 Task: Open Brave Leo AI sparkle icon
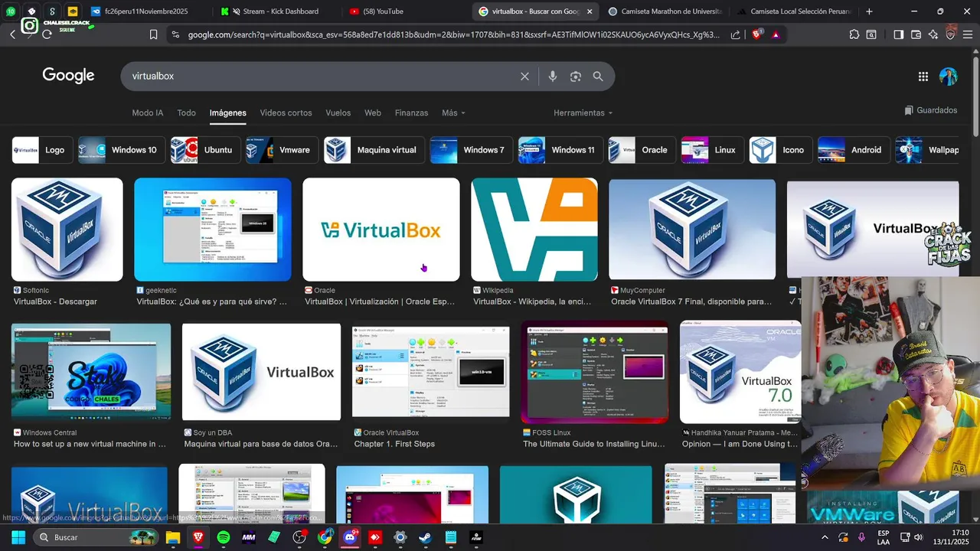[933, 34]
